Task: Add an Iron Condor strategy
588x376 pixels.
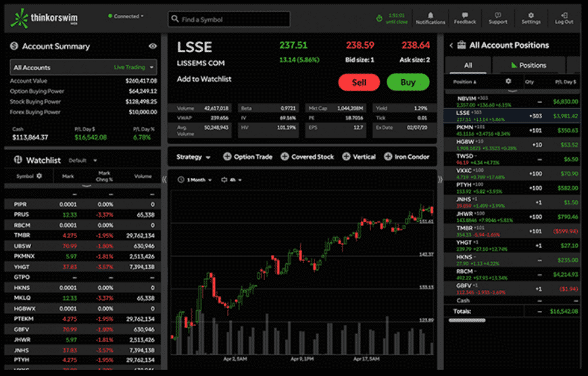Action: pyautogui.click(x=407, y=157)
